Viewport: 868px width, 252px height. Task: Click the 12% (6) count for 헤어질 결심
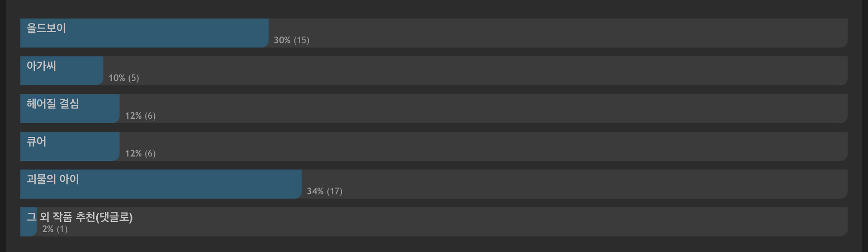click(x=140, y=116)
